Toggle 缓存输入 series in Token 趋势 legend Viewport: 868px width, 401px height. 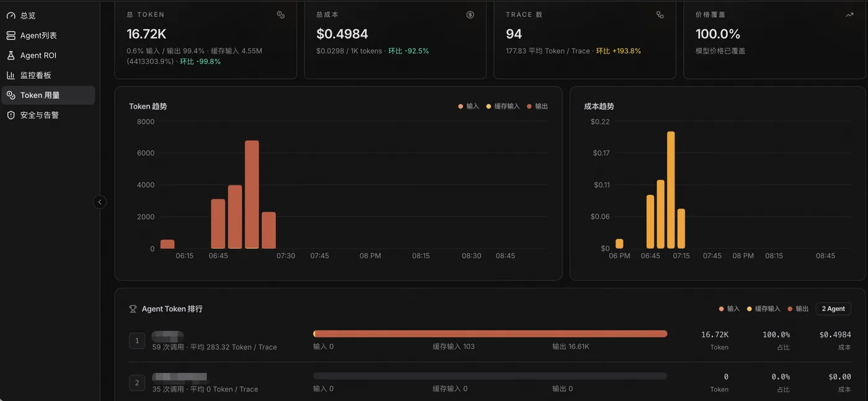[503, 106]
